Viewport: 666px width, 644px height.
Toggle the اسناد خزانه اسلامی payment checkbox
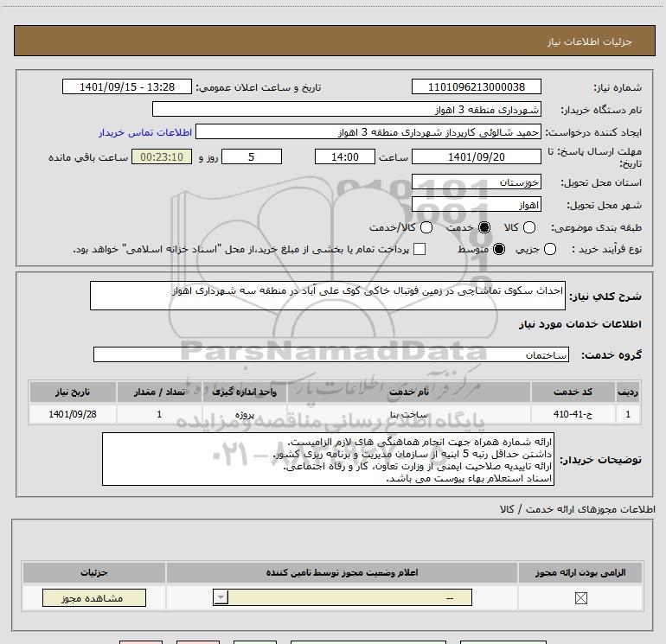click(x=419, y=250)
